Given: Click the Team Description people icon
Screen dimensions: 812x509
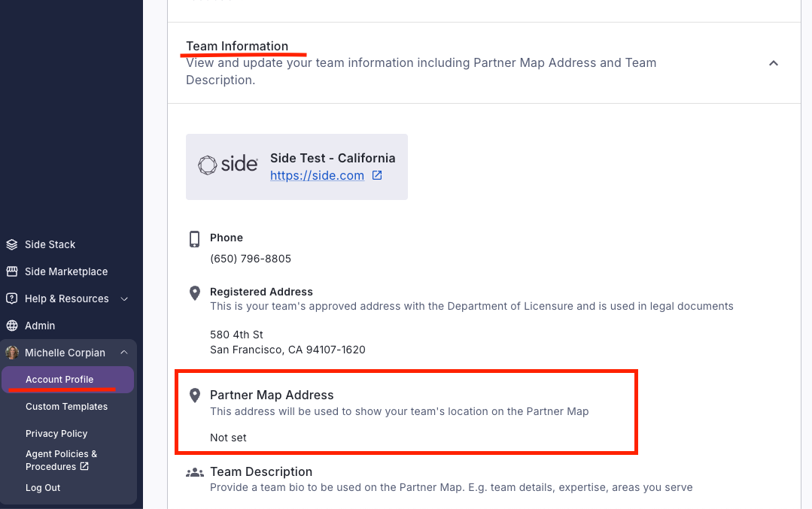Looking at the screenshot, I should click(x=195, y=472).
